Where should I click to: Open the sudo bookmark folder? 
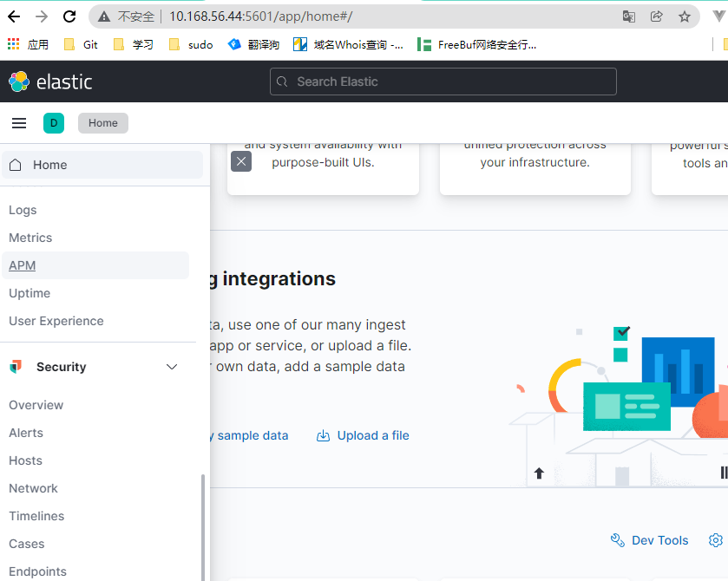click(x=191, y=44)
